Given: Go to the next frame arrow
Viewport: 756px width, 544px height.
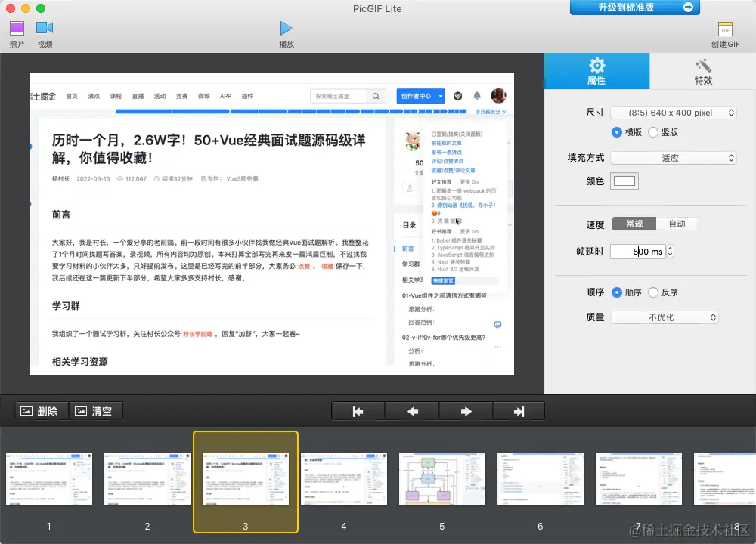Looking at the screenshot, I should [x=466, y=412].
